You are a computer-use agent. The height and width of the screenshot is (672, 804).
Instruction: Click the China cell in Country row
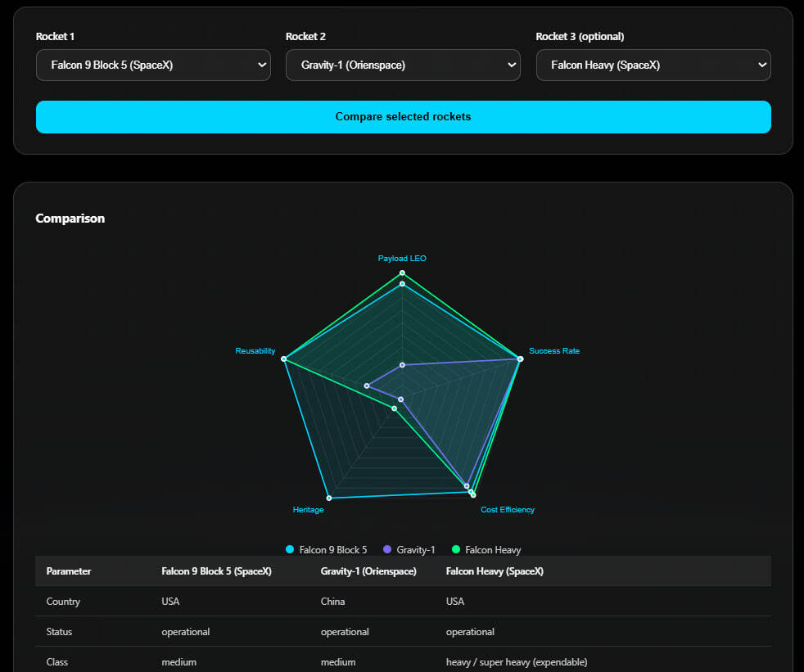click(332, 602)
